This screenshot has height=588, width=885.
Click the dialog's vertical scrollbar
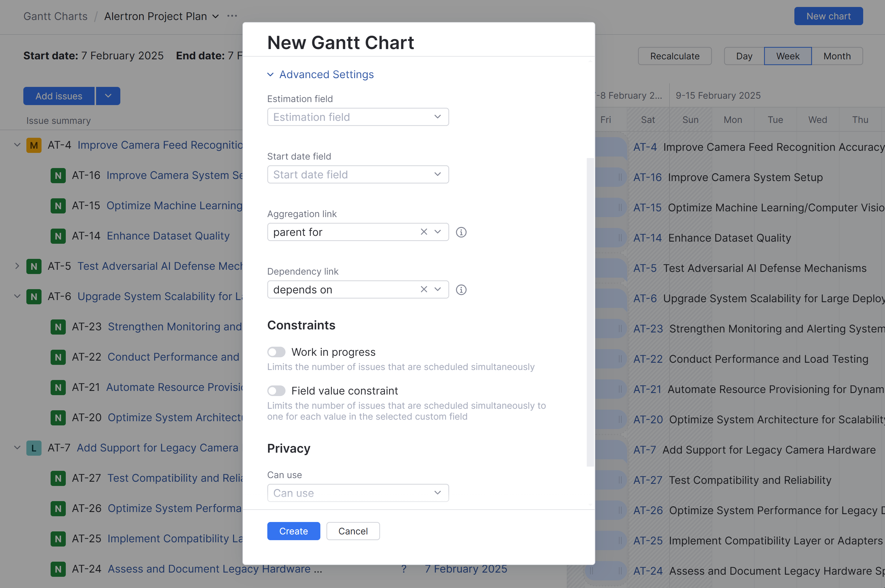point(590,312)
